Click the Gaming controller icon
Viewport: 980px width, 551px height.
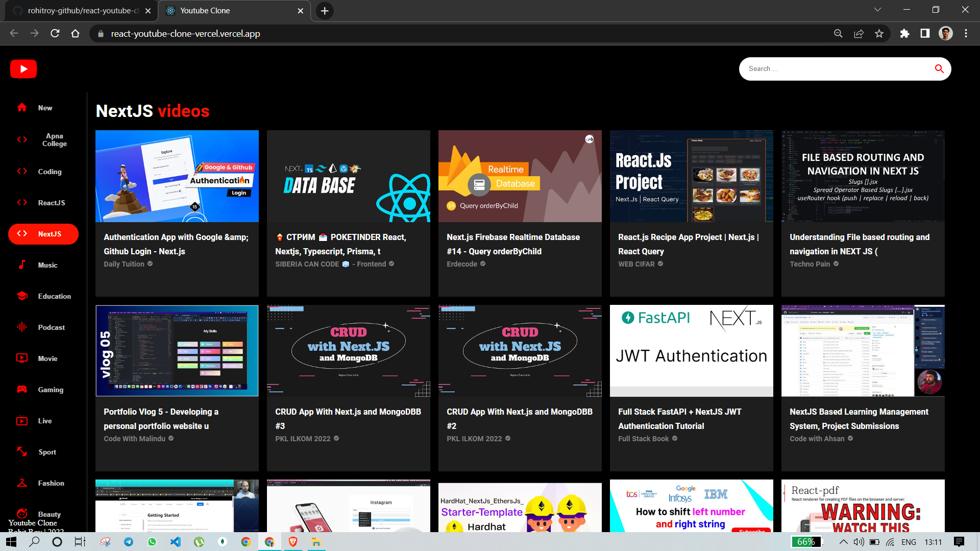coord(22,389)
